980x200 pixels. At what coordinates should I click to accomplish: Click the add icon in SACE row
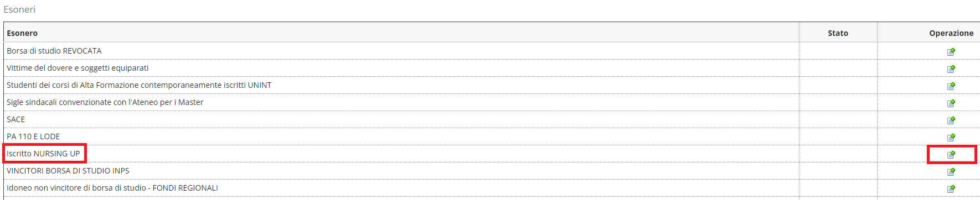tap(951, 120)
